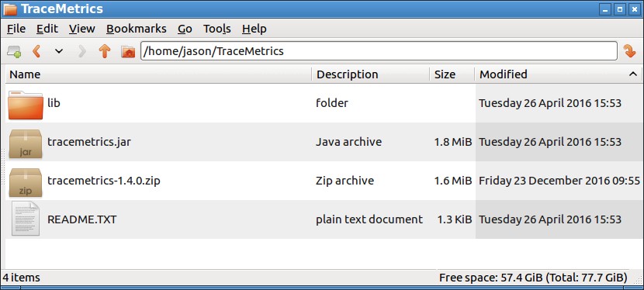
Task: Select the lib folder icon
Action: pos(26,105)
